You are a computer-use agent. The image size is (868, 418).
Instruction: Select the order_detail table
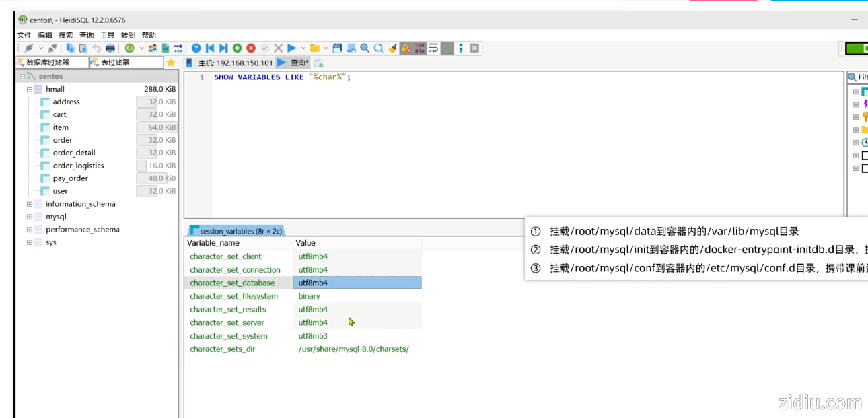coord(74,153)
